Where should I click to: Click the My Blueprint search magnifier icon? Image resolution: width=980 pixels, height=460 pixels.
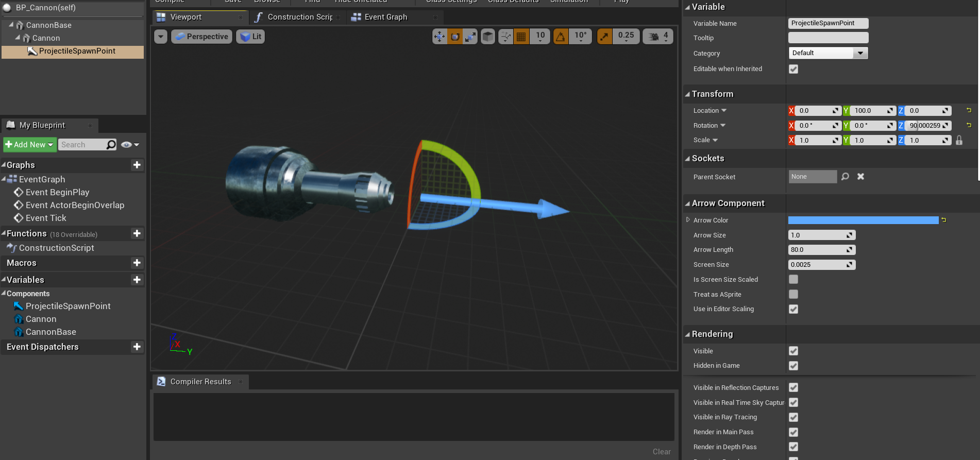tap(111, 145)
